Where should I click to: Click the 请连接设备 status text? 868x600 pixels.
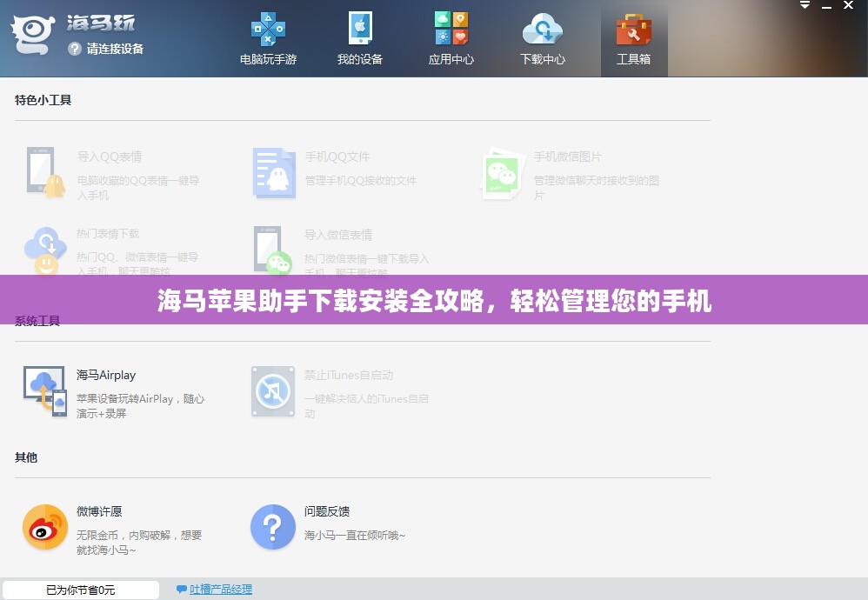click(x=115, y=50)
